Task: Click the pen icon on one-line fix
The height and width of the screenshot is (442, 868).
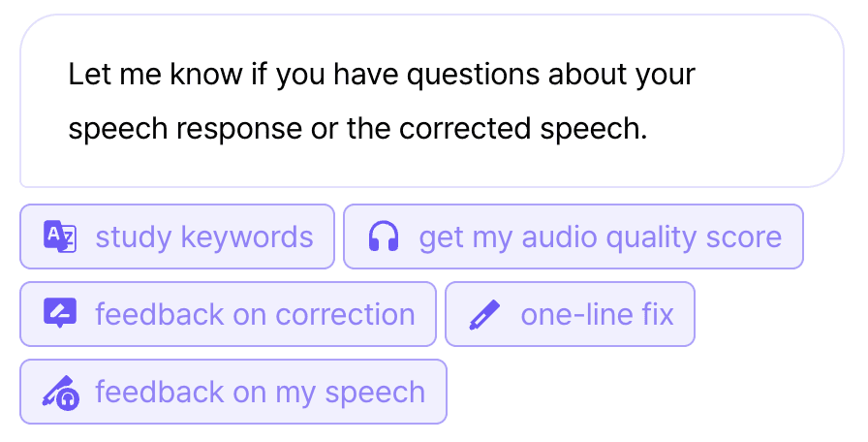Action: point(484,314)
